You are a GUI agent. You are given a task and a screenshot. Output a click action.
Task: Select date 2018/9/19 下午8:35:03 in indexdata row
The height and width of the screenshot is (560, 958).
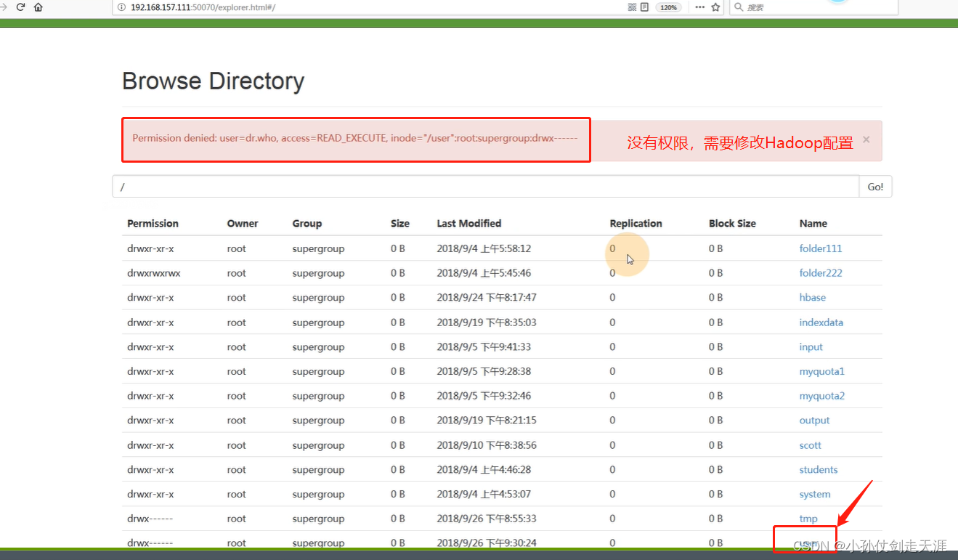pos(487,322)
